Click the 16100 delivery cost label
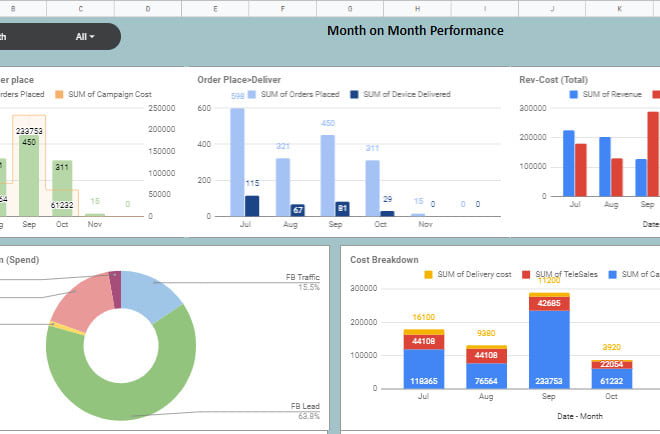The width and height of the screenshot is (660, 434). pos(423,317)
